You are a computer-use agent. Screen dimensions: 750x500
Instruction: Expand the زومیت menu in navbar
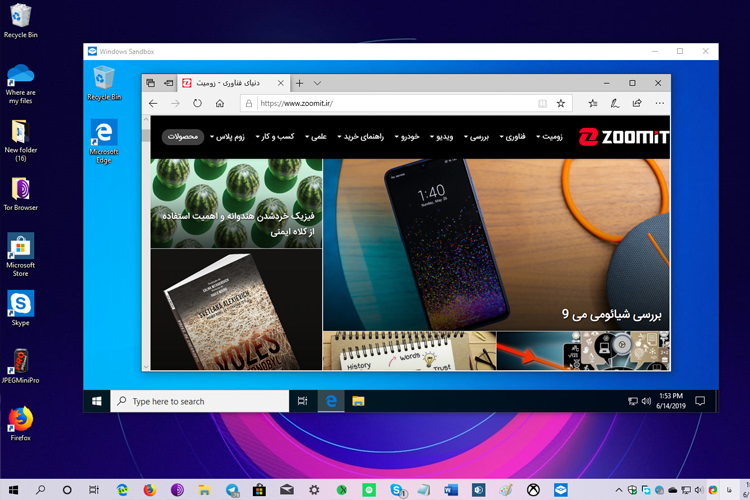[x=549, y=137]
